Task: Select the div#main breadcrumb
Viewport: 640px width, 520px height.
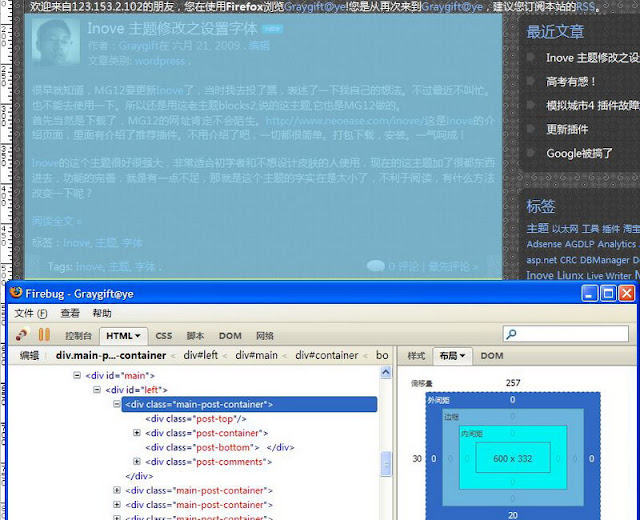Action: tap(256, 355)
